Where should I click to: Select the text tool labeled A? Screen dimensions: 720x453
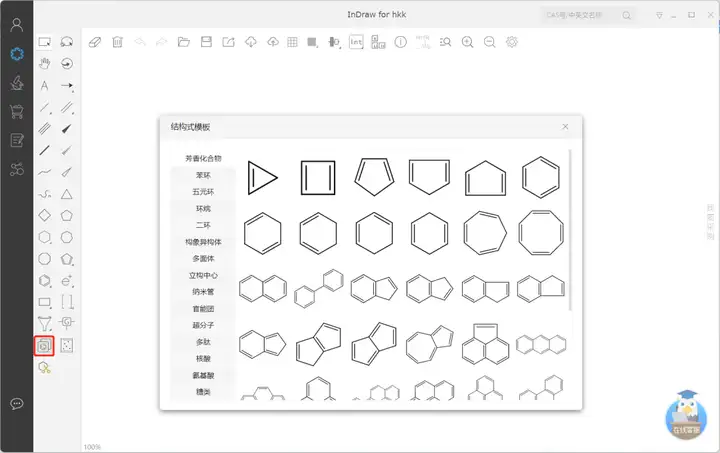44,85
